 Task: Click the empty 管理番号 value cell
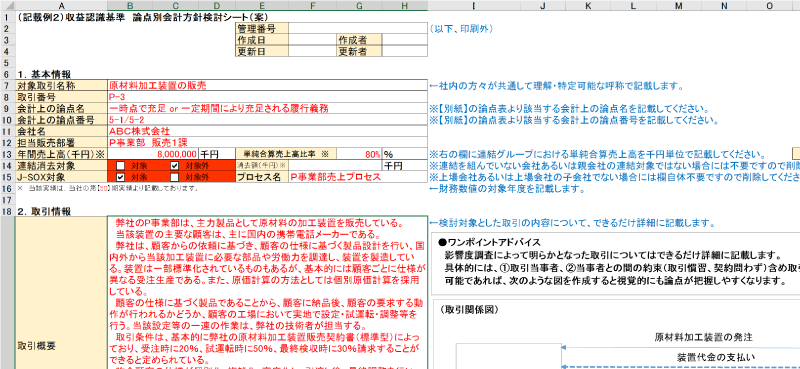point(358,28)
